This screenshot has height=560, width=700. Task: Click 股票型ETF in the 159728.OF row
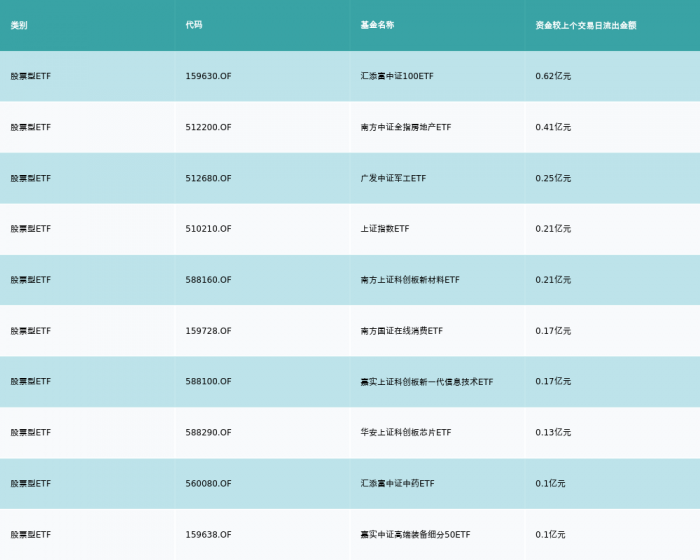tap(31, 331)
